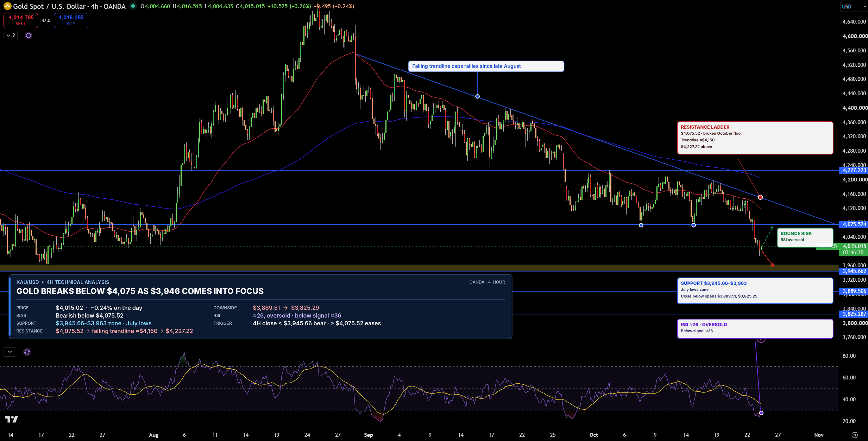The height and width of the screenshot is (441, 868).
Task: Select the 4,227.223 price level label
Action: [x=854, y=170]
